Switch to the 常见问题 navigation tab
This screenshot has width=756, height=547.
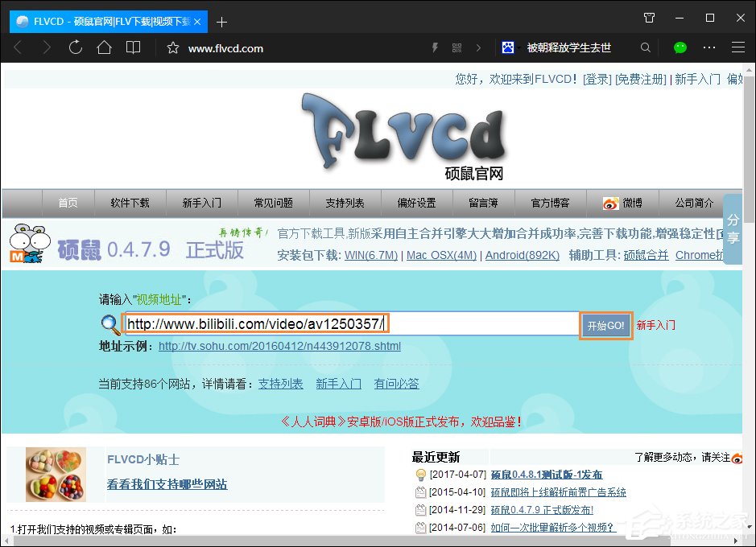273,203
